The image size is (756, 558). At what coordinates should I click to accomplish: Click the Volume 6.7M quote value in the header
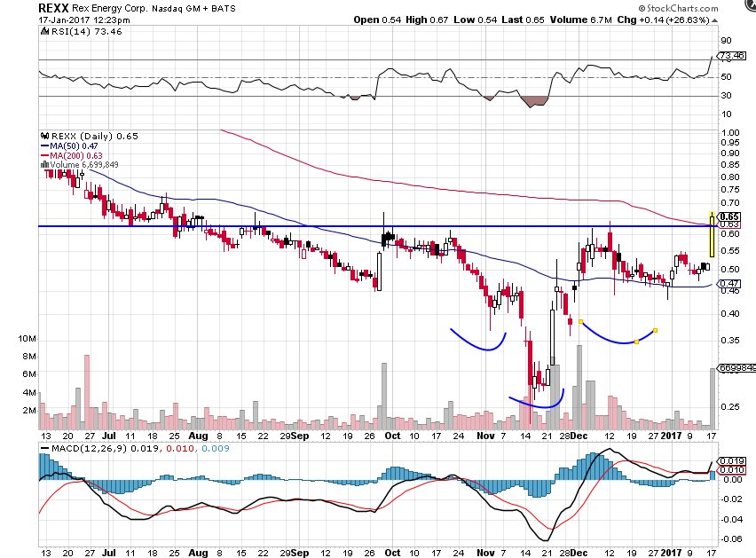tap(581, 20)
